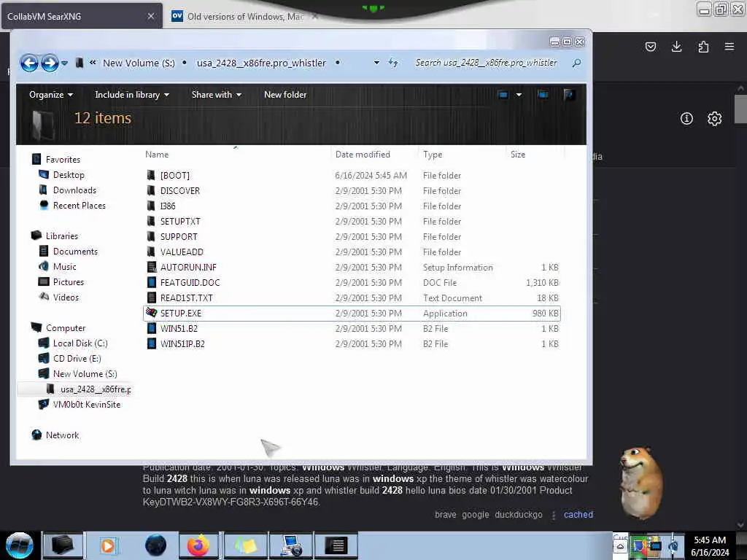Select the I386 folder
The image size is (747, 560).
point(168,206)
